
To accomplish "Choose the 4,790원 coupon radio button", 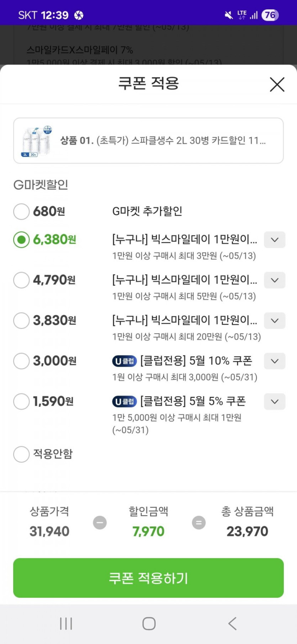I will click(x=21, y=280).
